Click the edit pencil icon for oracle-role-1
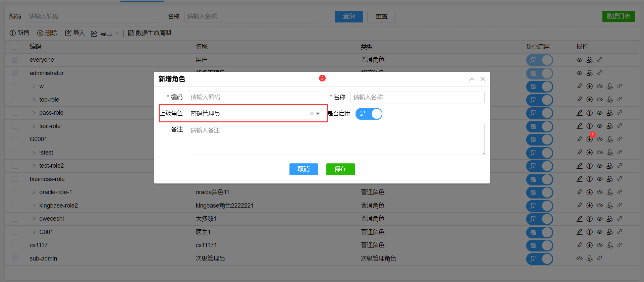Viewport: 644px width, 282px height. 579,192
